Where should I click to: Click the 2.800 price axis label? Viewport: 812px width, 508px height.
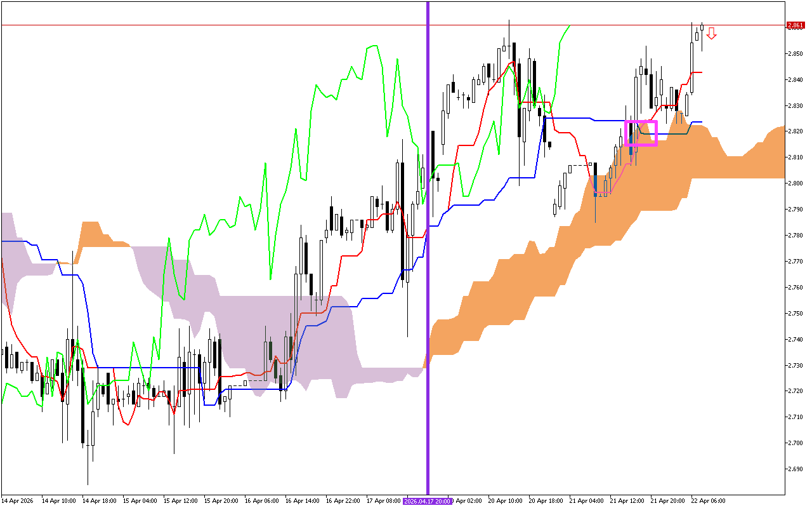click(x=795, y=184)
